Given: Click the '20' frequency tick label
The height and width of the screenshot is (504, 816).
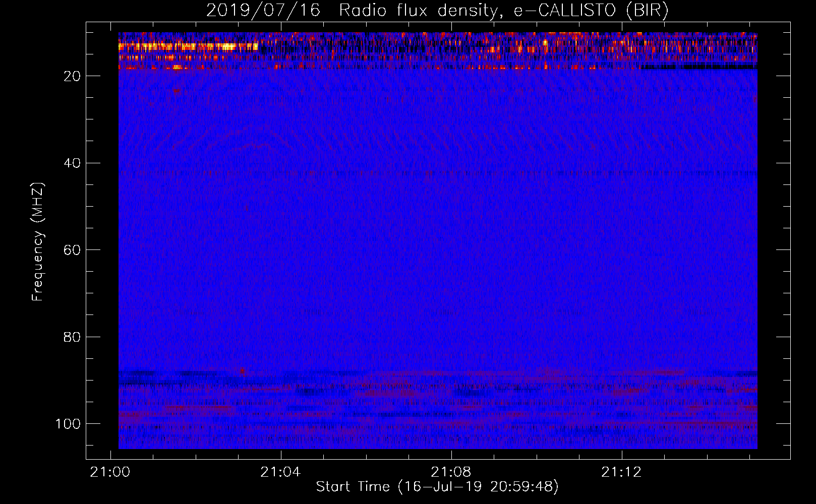Looking at the screenshot, I should point(72,76).
